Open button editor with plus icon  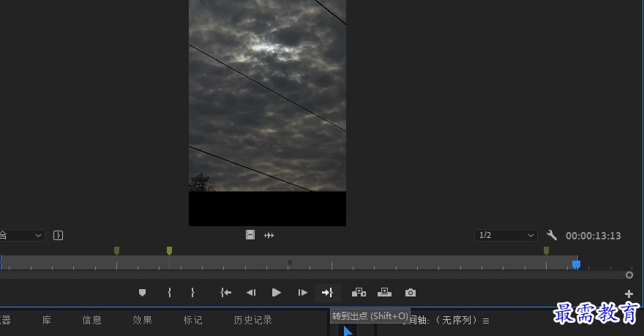(x=629, y=294)
